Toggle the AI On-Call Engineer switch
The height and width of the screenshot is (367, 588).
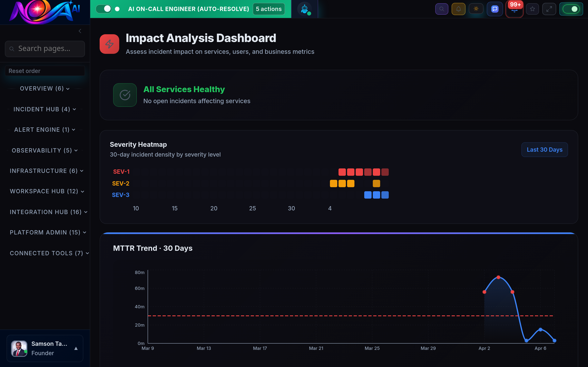(104, 9)
